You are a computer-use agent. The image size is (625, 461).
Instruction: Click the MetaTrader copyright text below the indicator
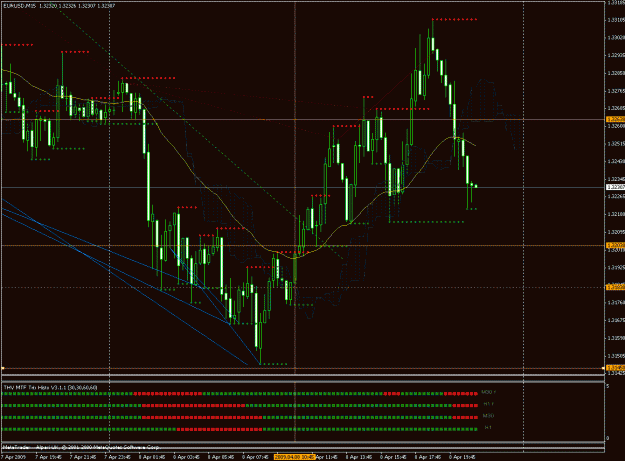pos(81,447)
